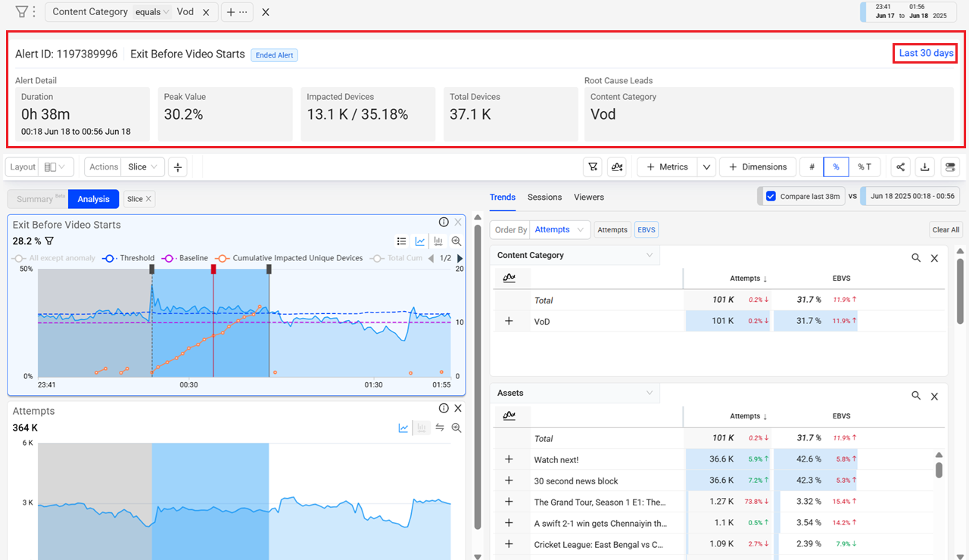
Task: Open the Actions Slice dropdown
Action: tap(142, 167)
